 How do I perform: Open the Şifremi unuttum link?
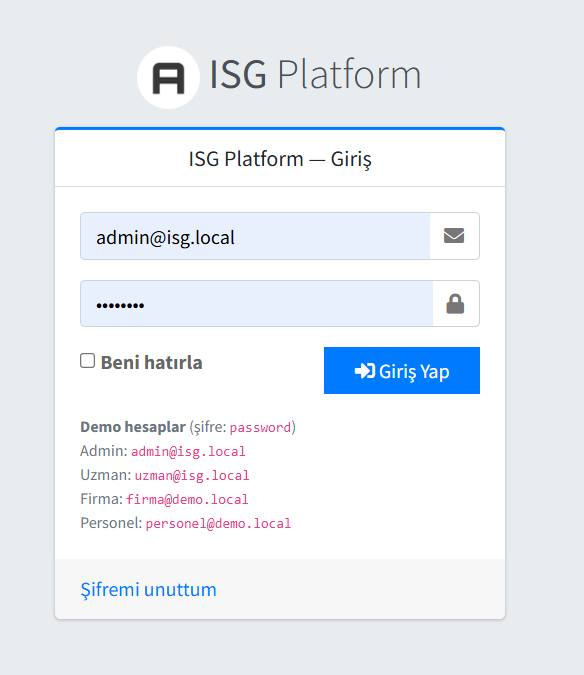pyautogui.click(x=148, y=589)
